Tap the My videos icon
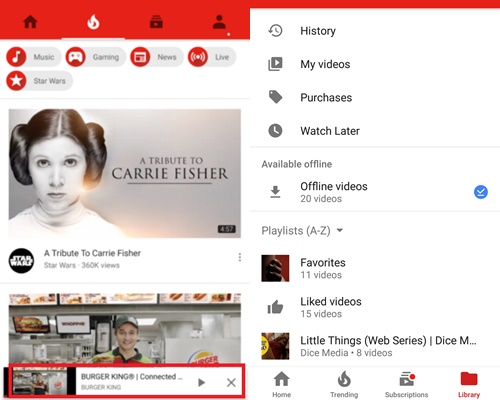Viewport: 500px width, 400px height. [x=275, y=64]
